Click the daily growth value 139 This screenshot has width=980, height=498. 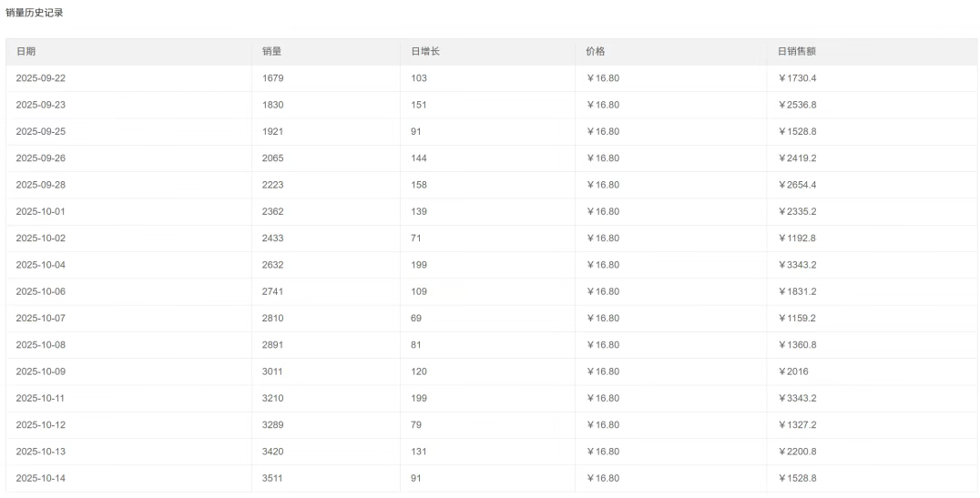coord(419,211)
